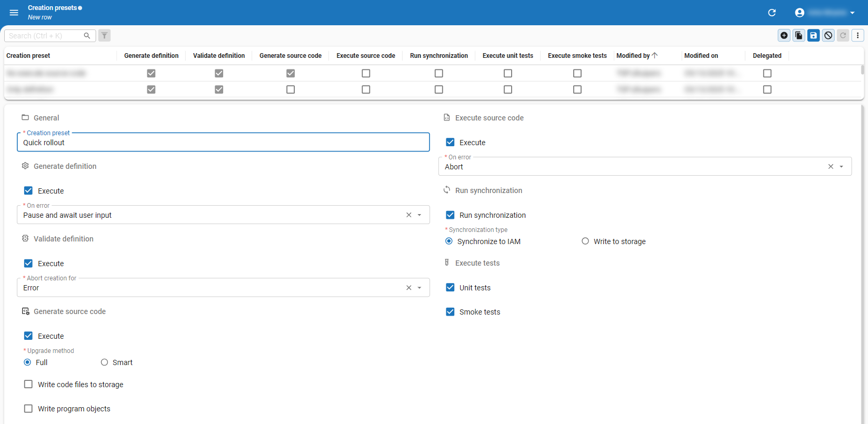Select the Full upgrade method
Image resolution: width=868 pixels, height=424 pixels.
(x=27, y=362)
